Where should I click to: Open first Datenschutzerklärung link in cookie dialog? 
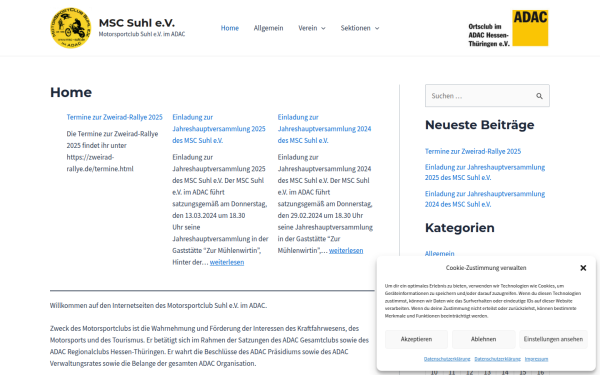(447, 359)
